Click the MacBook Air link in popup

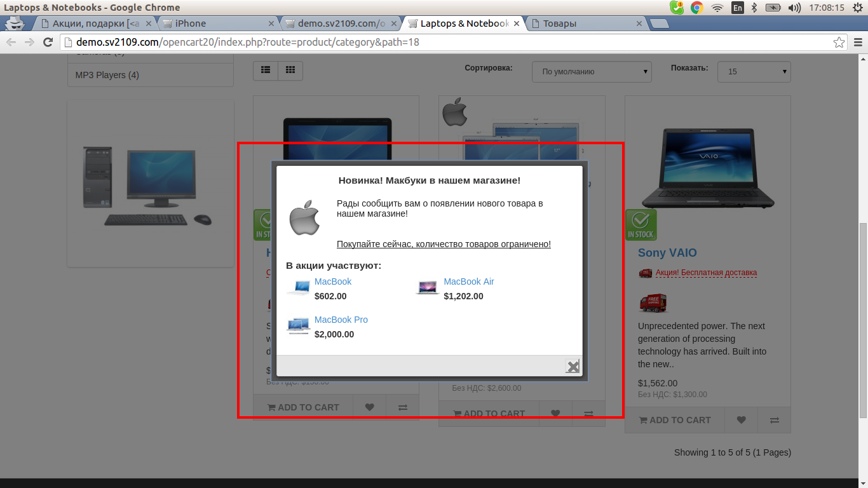coord(468,281)
